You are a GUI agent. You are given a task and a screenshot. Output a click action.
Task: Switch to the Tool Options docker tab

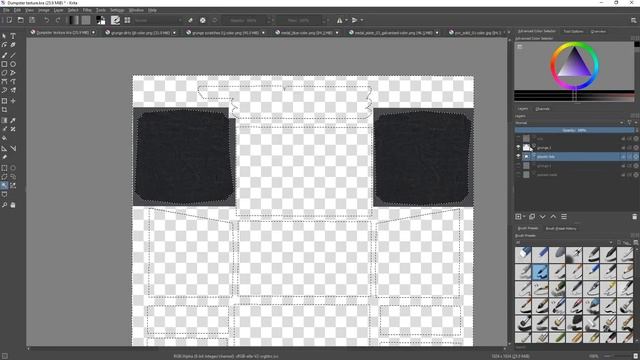click(573, 31)
